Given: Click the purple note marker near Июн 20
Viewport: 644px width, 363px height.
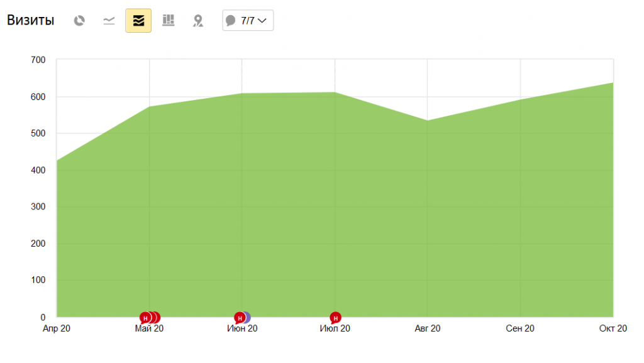Looking at the screenshot, I should 247,317.
